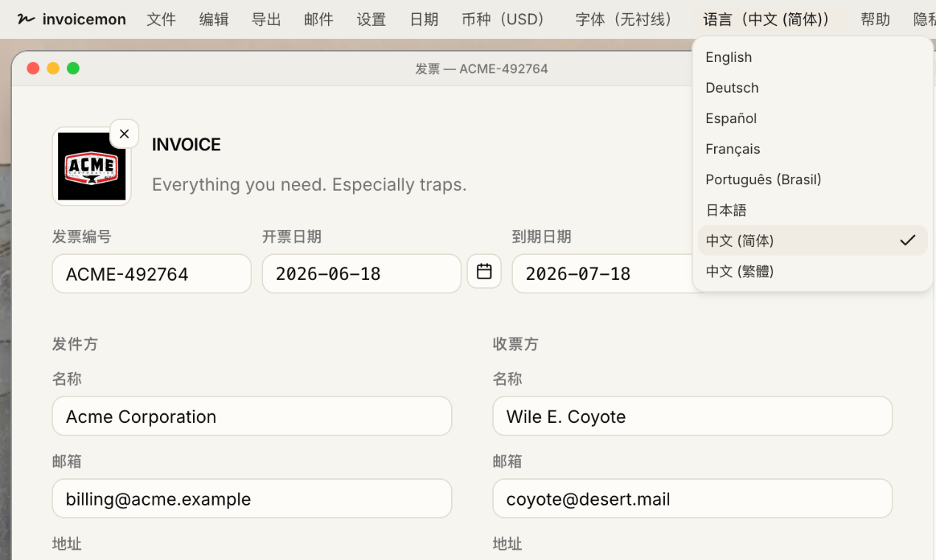Image resolution: width=936 pixels, height=560 pixels.
Task: Open the 文件 menu
Action: (161, 19)
